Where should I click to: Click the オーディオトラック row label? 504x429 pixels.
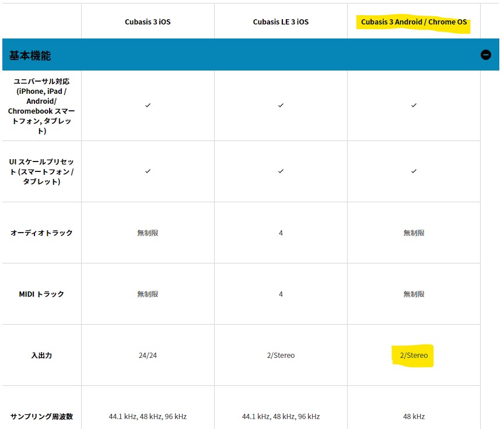(x=41, y=233)
